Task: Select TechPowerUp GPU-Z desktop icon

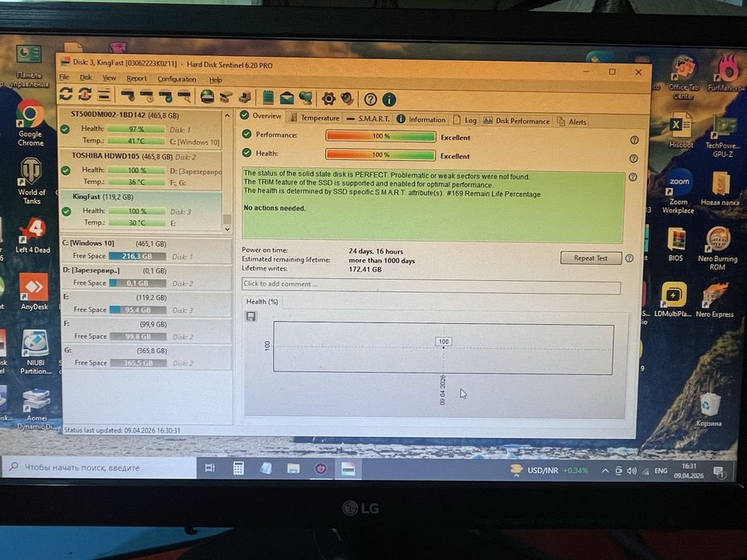Action: (x=723, y=138)
